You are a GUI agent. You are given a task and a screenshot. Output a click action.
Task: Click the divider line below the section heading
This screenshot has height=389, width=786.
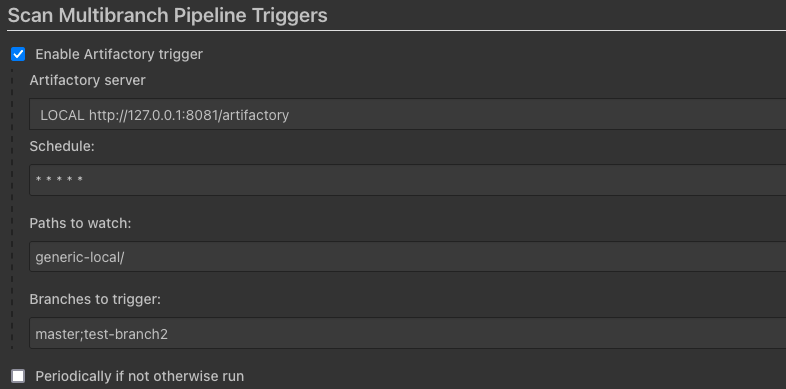(397, 31)
